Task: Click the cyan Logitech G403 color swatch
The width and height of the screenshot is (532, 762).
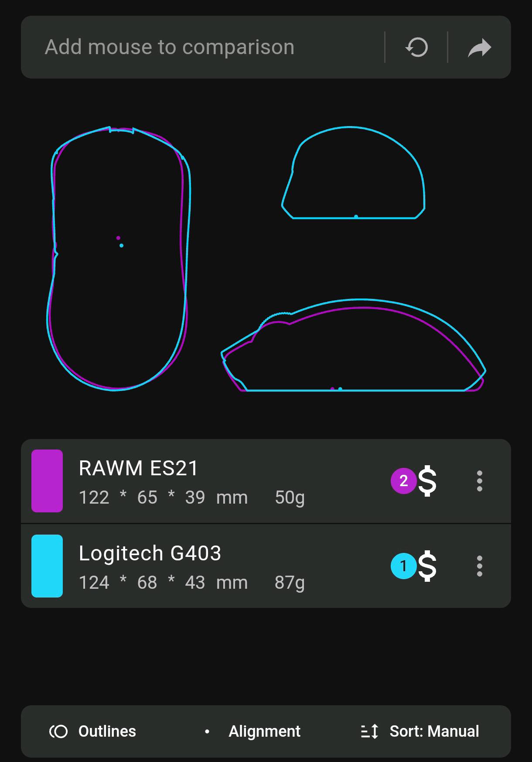Action: (47, 566)
